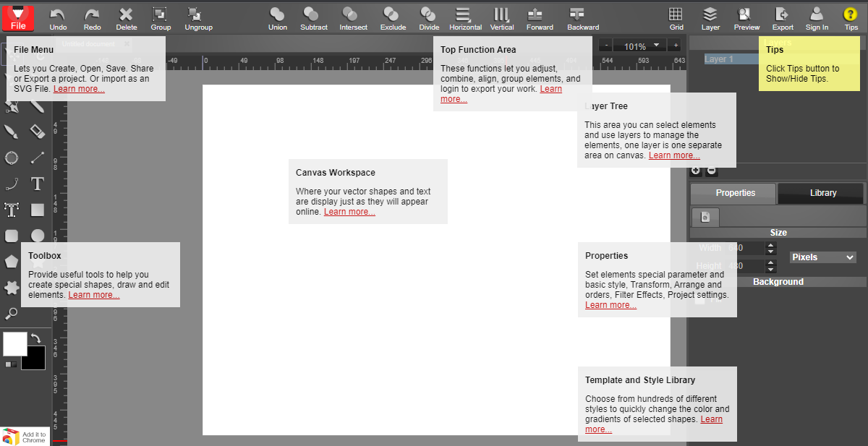Select the text box area tool
The image size is (868, 446).
coord(12,210)
